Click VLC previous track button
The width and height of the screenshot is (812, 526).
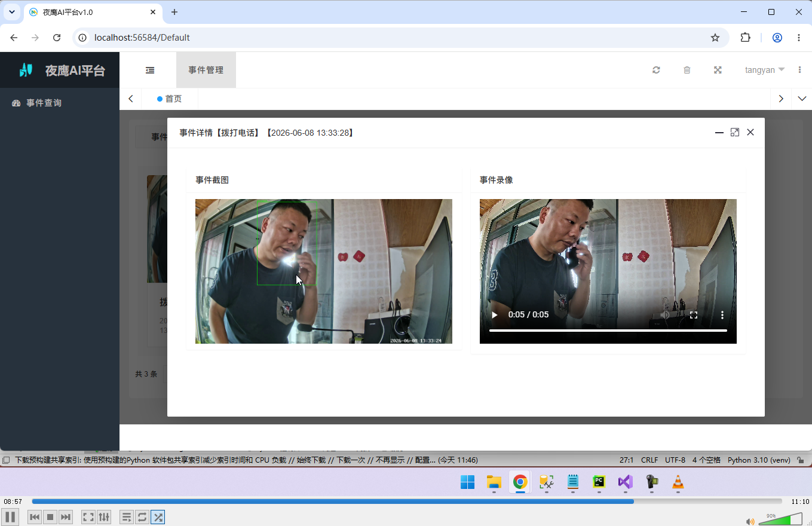(x=35, y=516)
